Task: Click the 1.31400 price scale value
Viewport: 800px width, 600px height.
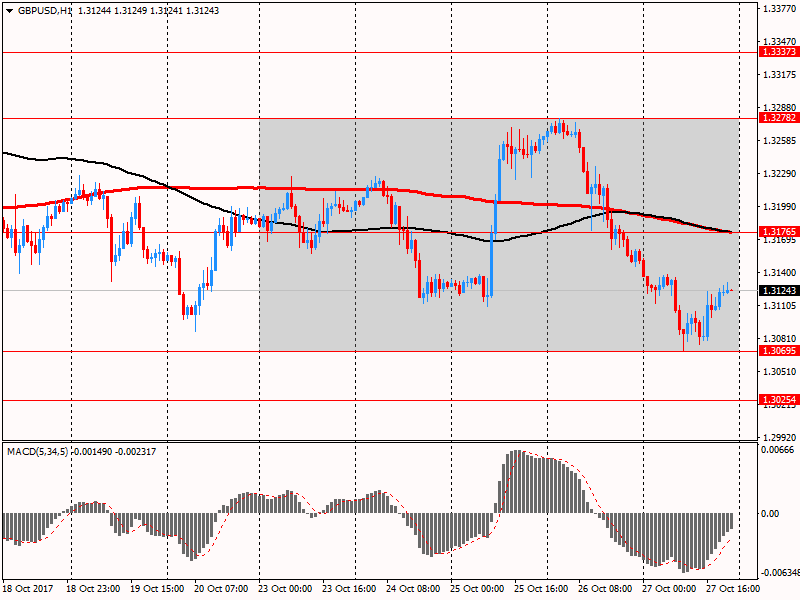Action: tap(780, 273)
